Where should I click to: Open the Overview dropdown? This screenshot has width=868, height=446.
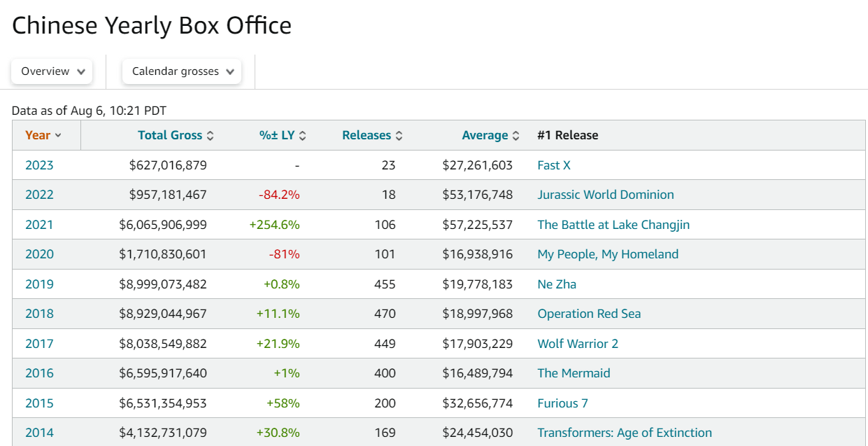click(x=52, y=71)
